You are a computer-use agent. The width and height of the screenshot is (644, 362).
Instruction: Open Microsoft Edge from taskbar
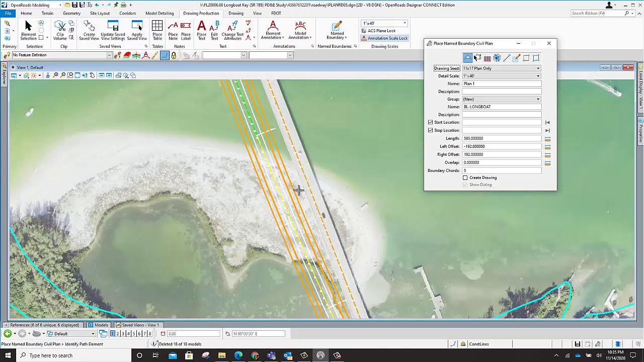click(238, 355)
